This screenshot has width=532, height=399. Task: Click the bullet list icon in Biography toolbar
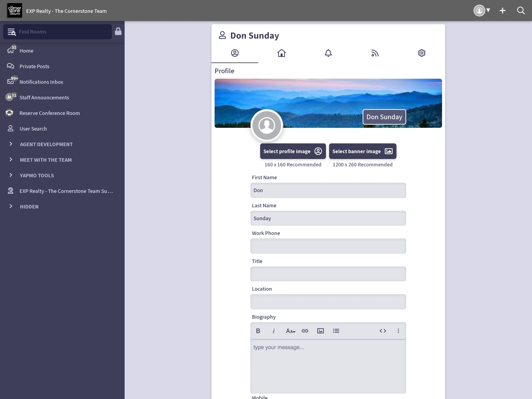click(336, 331)
